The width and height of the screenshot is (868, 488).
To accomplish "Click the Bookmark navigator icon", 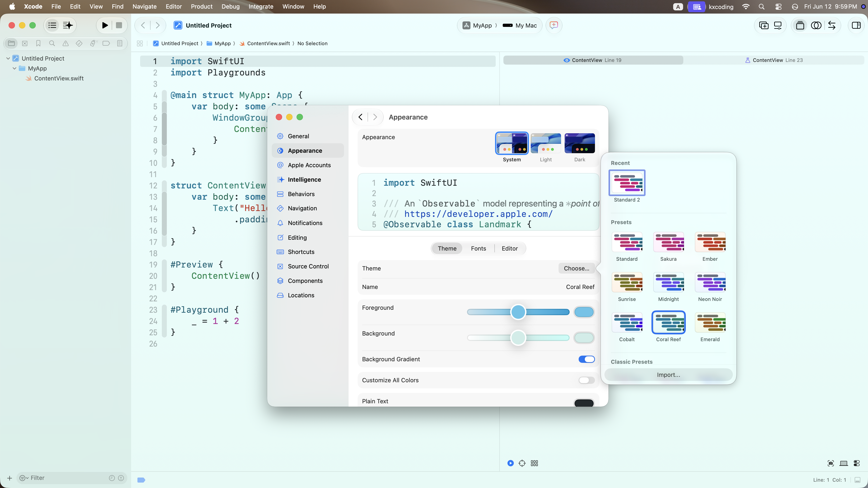I will 38,43.
